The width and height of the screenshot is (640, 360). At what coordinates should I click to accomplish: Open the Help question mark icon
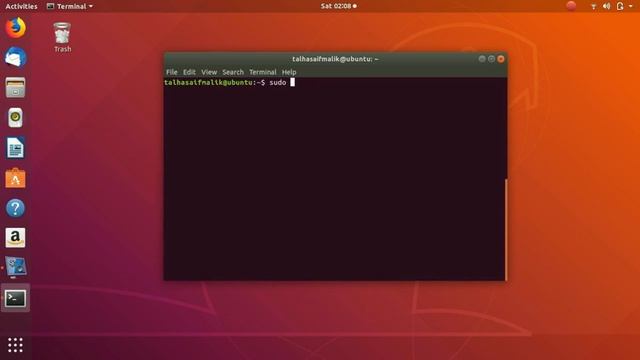point(16,208)
